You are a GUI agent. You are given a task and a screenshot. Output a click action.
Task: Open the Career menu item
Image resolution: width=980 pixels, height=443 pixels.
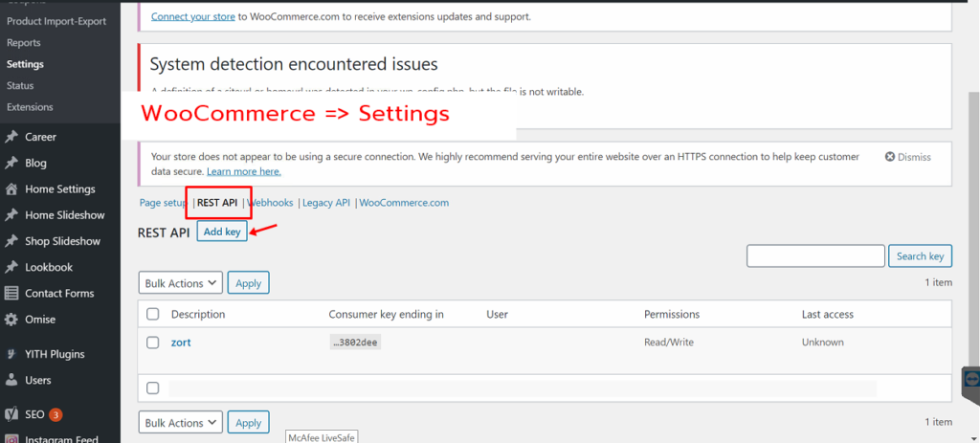pyautogui.click(x=40, y=137)
